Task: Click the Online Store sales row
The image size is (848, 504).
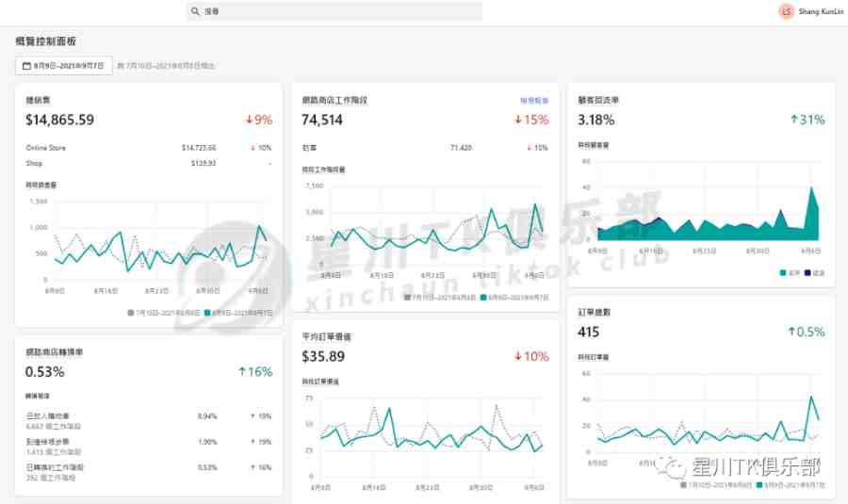Action: (149, 148)
